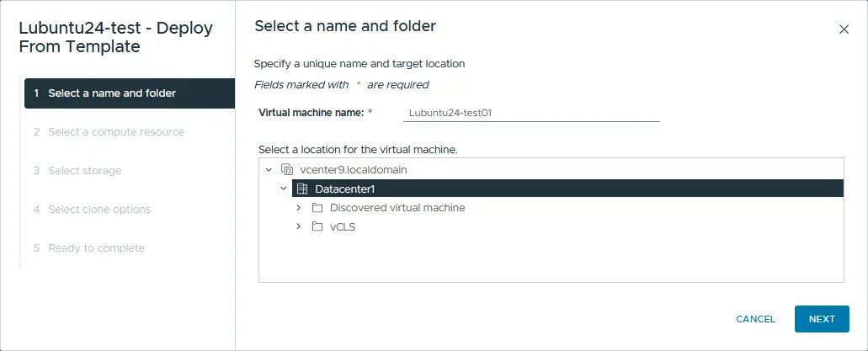Collapse the Datacenter1 node
The height and width of the screenshot is (351, 868).
click(284, 189)
